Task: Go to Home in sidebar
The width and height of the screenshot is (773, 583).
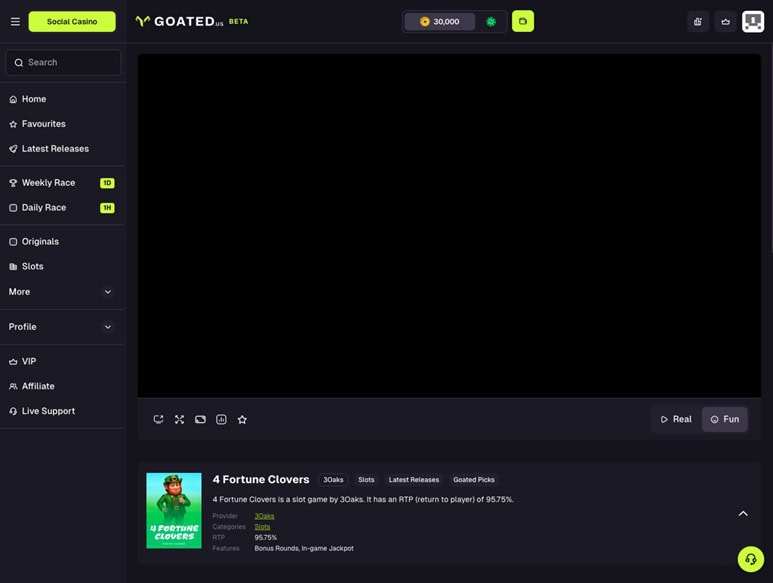Action: point(34,99)
